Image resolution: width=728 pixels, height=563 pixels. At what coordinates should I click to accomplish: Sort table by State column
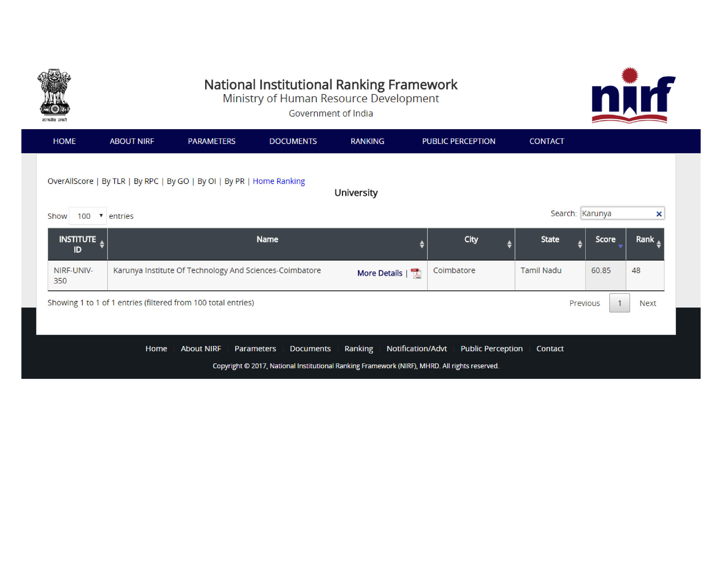550,244
